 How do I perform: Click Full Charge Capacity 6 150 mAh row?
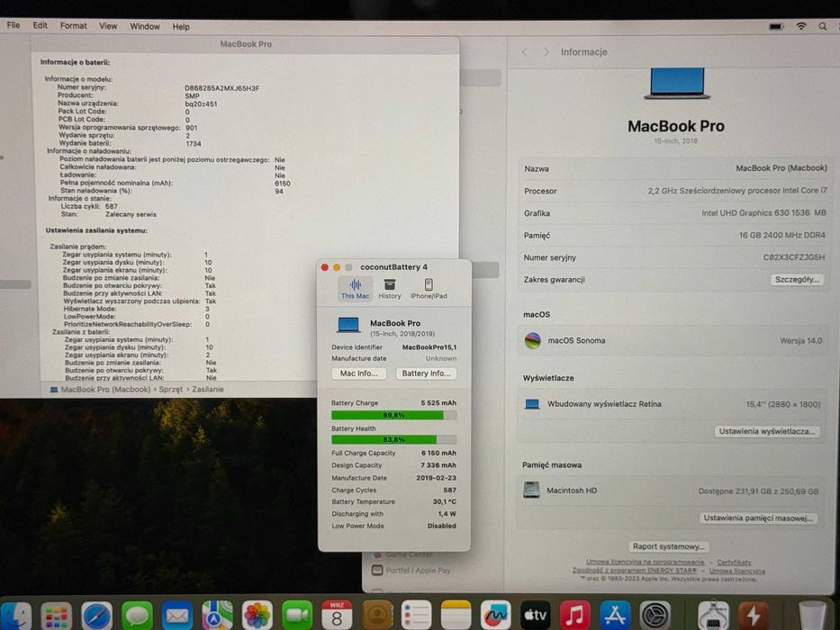point(393,454)
